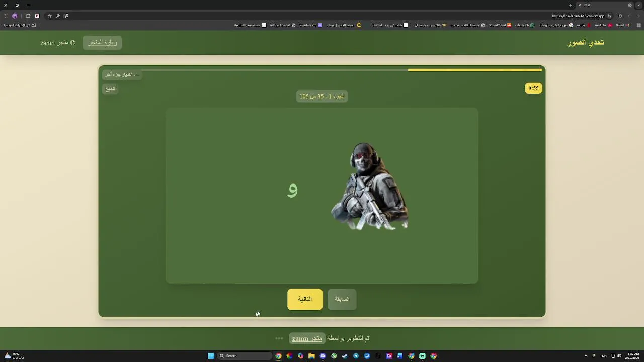The image size is (644, 362).
Task: Click the التالية next button
Action: [x=305, y=299]
